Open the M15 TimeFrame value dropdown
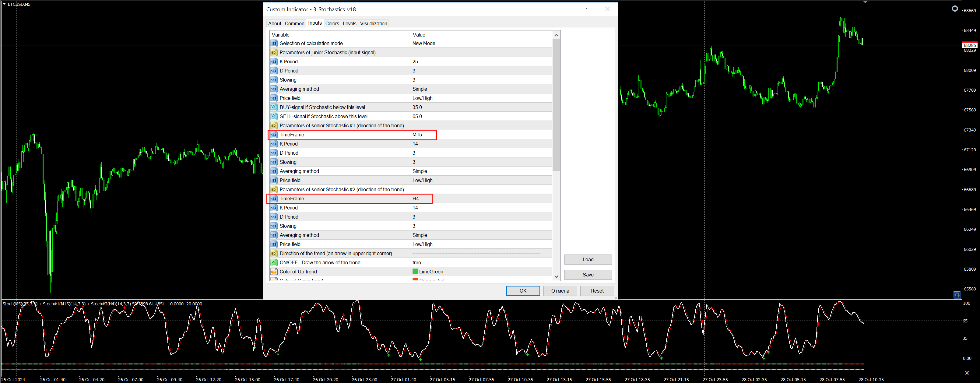Screen dimensions: 980x383 417,135
